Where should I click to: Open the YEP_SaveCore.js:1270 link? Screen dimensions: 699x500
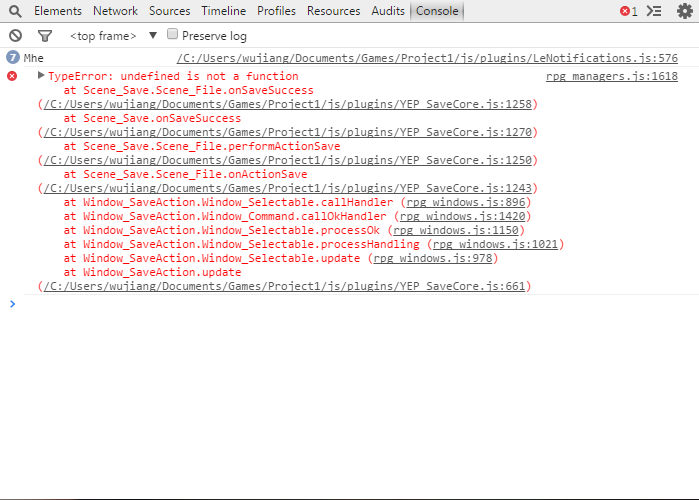tap(288, 132)
